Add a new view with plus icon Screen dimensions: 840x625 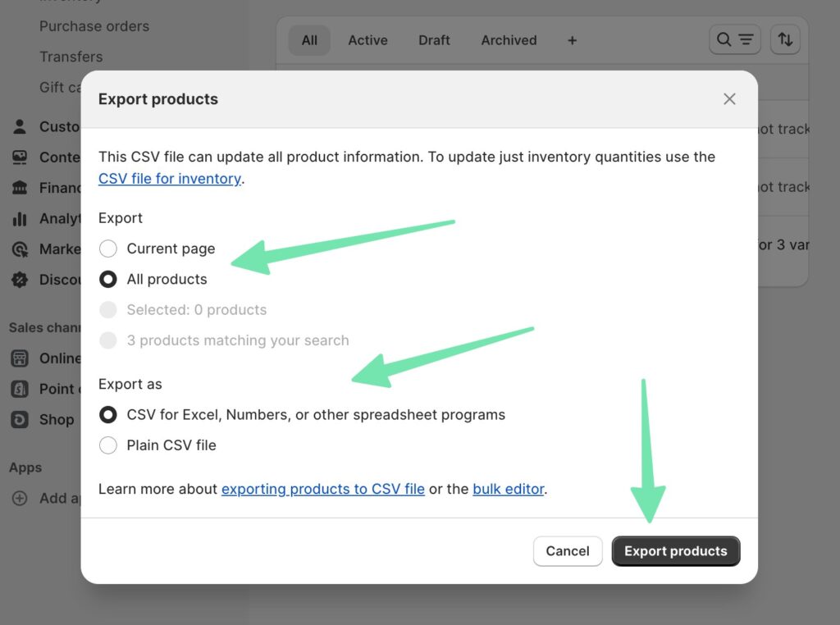click(x=572, y=40)
